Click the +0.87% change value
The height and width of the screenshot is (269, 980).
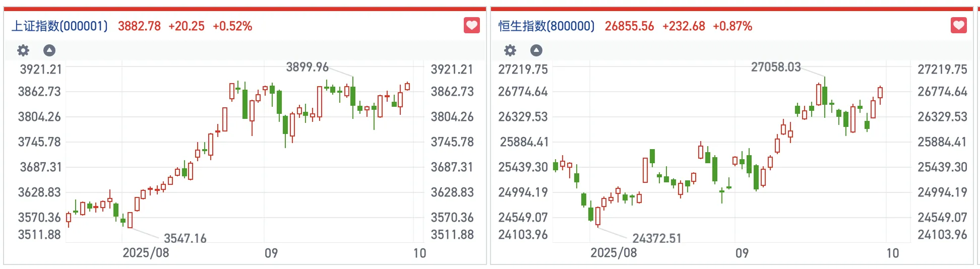coord(732,26)
